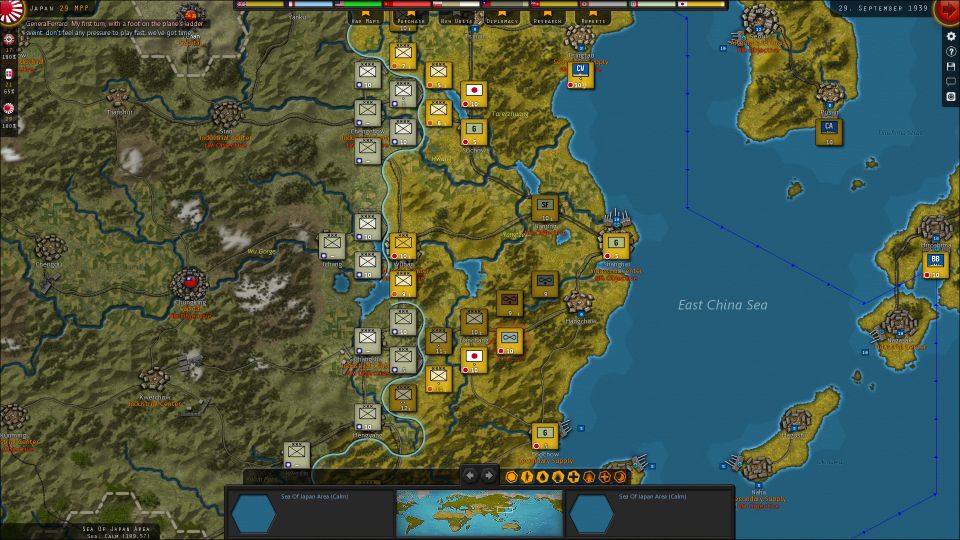This screenshot has width=960, height=540.
Task: Toggle the dim plus hexagon overlay
Action: click(x=604, y=476)
